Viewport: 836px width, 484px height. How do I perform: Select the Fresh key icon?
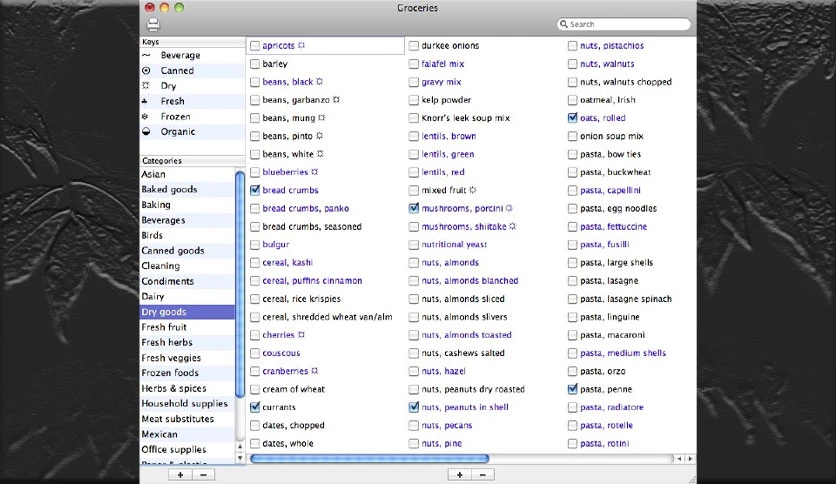pos(146,101)
